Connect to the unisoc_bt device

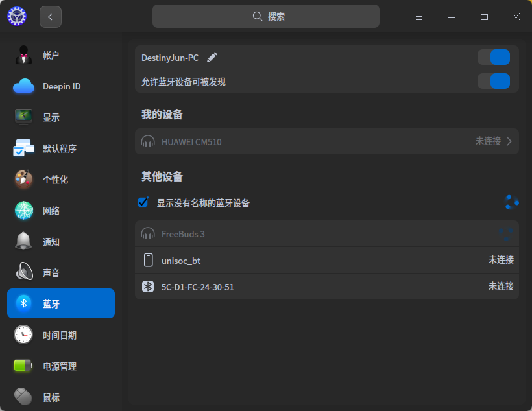[324, 260]
